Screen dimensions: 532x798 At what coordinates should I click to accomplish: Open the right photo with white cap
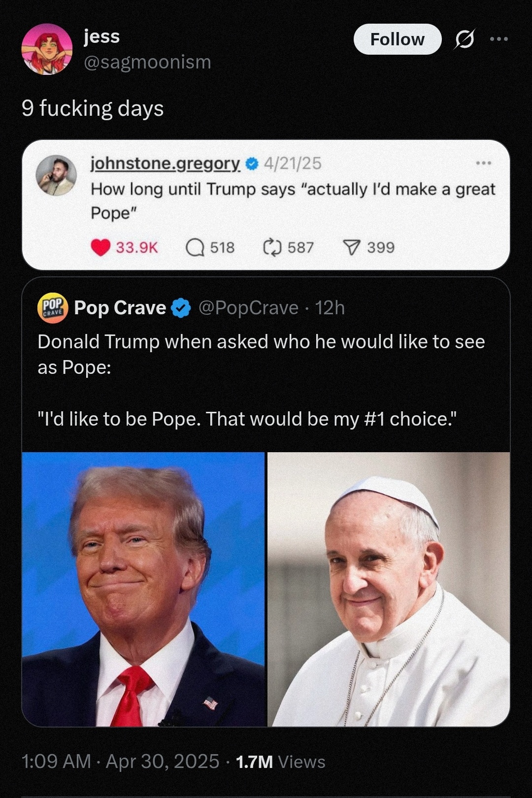point(389,589)
